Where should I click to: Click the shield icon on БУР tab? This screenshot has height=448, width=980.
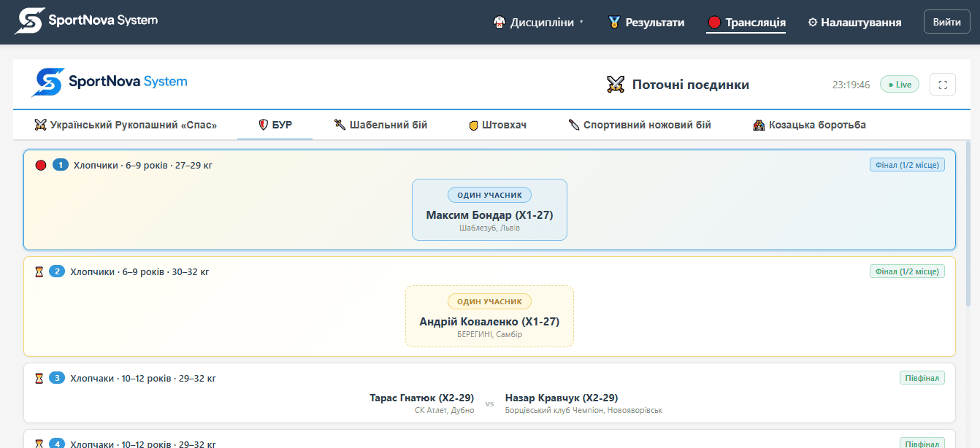[x=264, y=125]
